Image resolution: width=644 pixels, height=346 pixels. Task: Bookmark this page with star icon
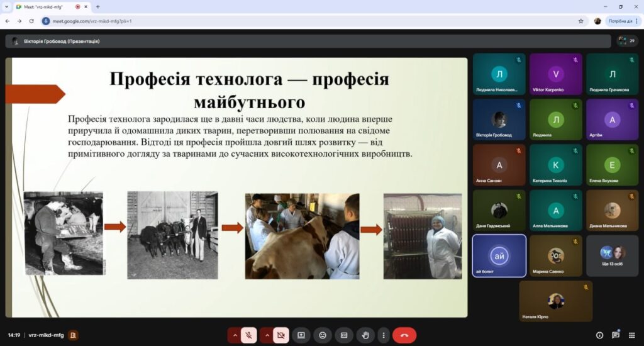(580, 21)
